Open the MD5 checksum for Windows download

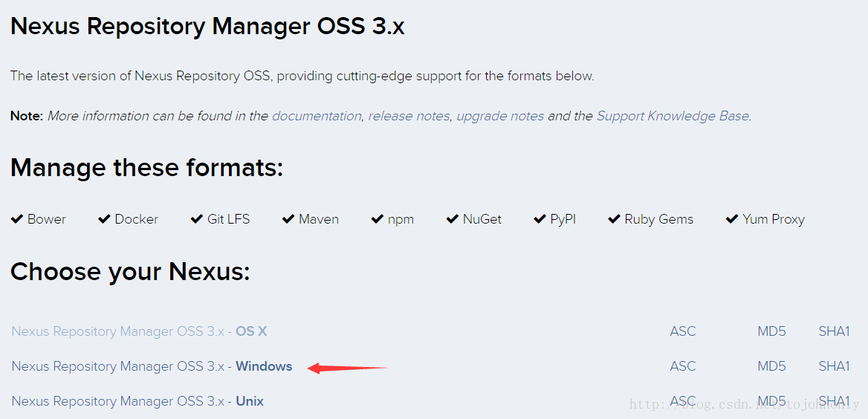coord(771,366)
